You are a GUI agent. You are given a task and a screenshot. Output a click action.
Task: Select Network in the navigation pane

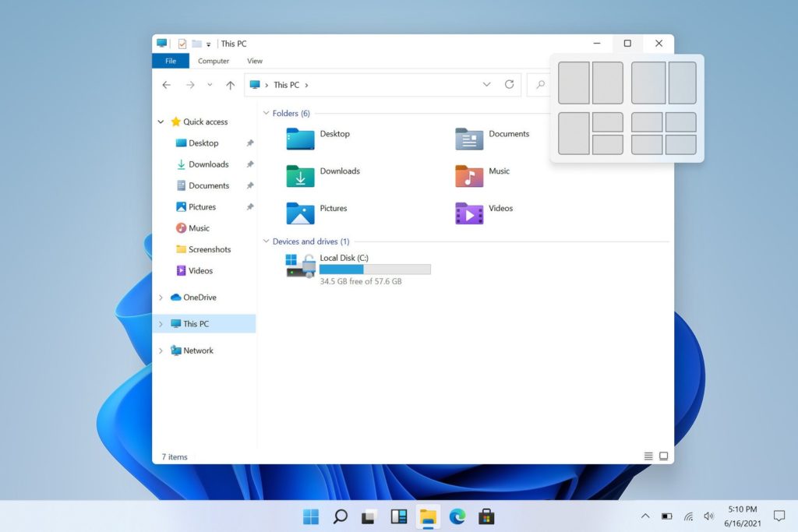pos(198,351)
